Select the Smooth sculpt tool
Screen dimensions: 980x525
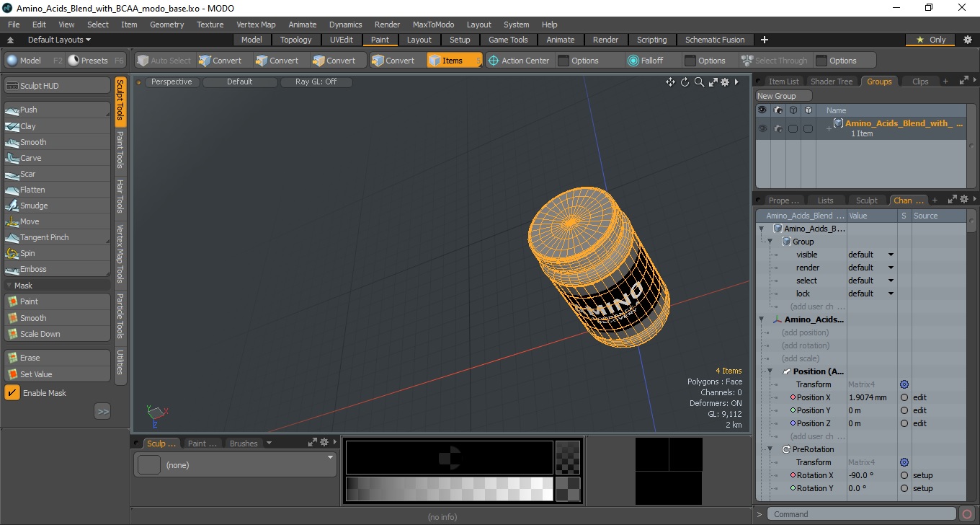(x=58, y=142)
